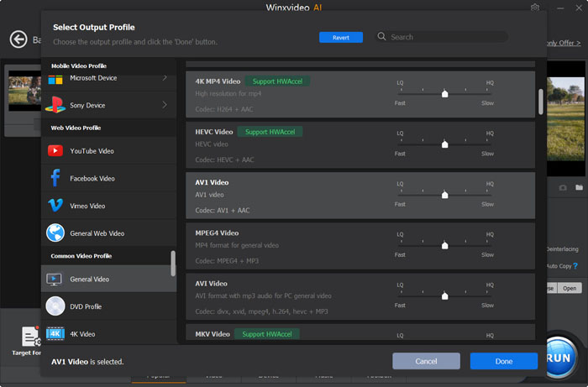This screenshot has width=588, height=387.
Task: Adjust 4K MP4 Video quality slider
Action: click(x=444, y=93)
